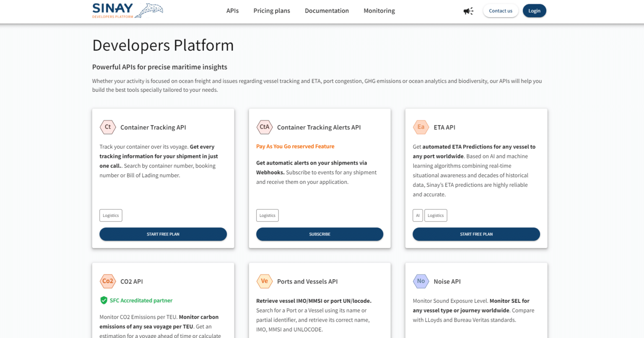The height and width of the screenshot is (338, 644).
Task: Click the Co2 hexagon icon
Action: tap(108, 281)
